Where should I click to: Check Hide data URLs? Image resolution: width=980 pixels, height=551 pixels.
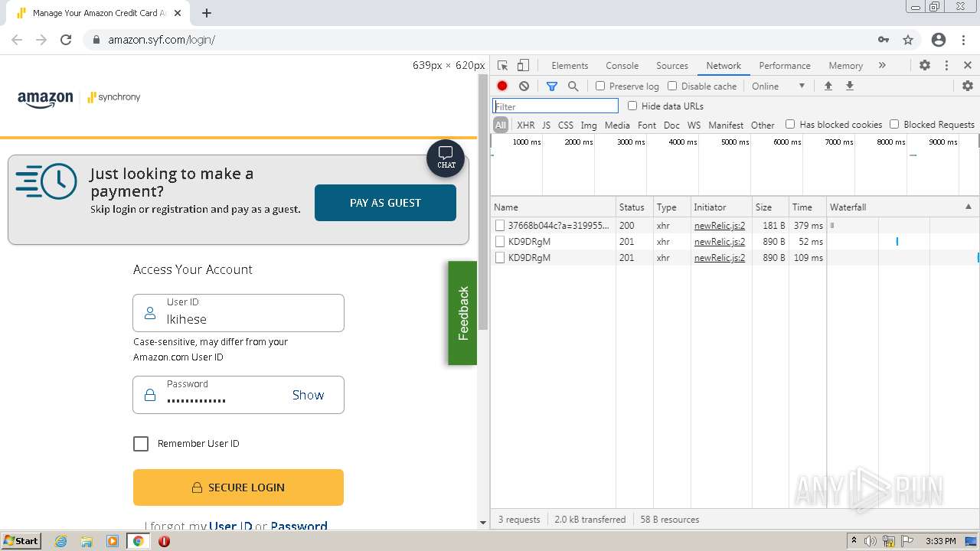(632, 106)
